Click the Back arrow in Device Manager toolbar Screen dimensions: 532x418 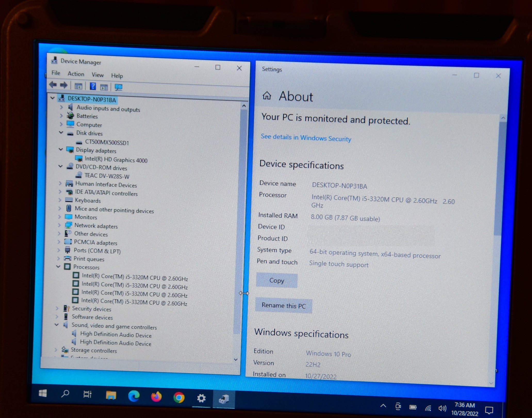point(53,84)
